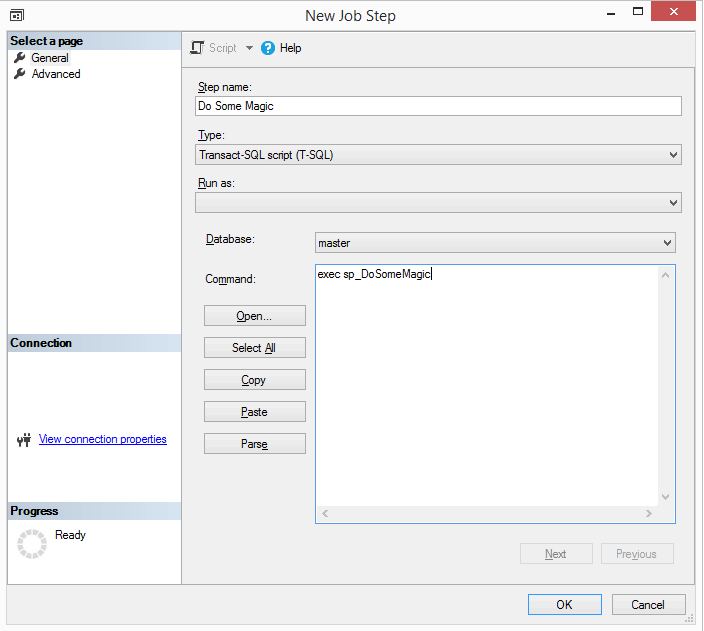Screen dimensions: 704x631
Task: Click the connection plug icon
Action: [24, 440]
